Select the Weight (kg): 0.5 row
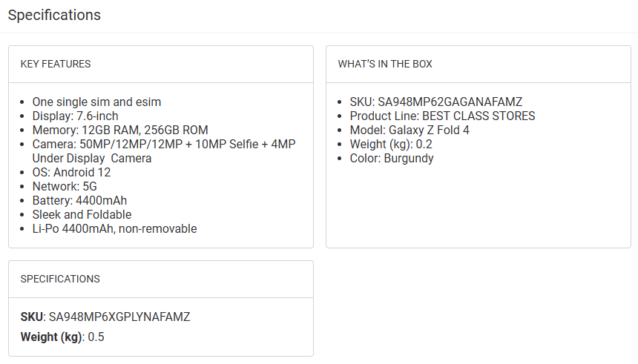Image resolution: width=638 pixels, height=364 pixels. pos(62,337)
